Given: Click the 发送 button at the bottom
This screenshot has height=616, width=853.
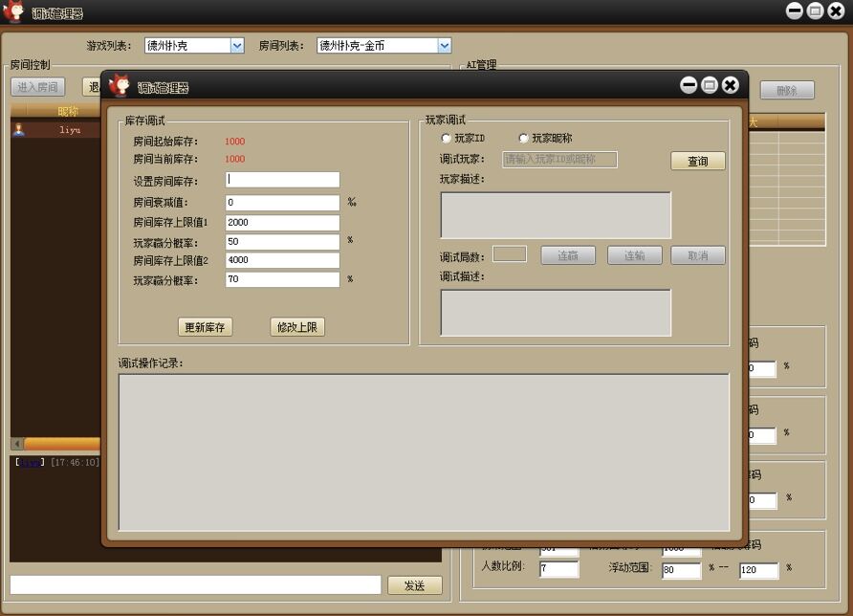Looking at the screenshot, I should pos(414,585).
